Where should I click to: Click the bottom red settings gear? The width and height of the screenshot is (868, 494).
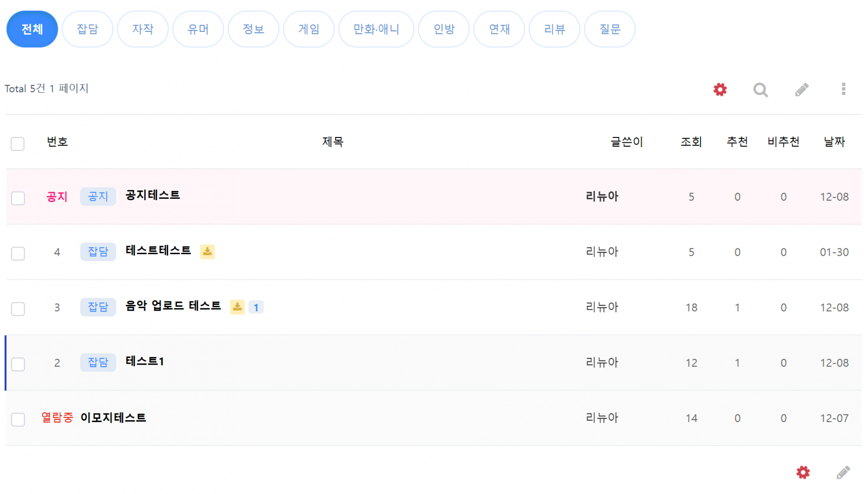(803, 472)
